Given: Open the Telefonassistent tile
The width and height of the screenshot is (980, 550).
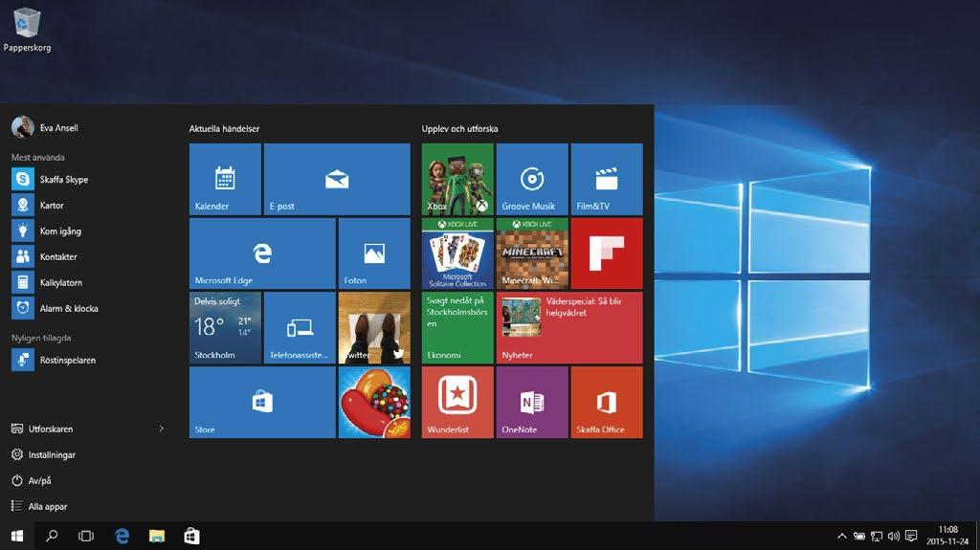Looking at the screenshot, I should (x=300, y=327).
